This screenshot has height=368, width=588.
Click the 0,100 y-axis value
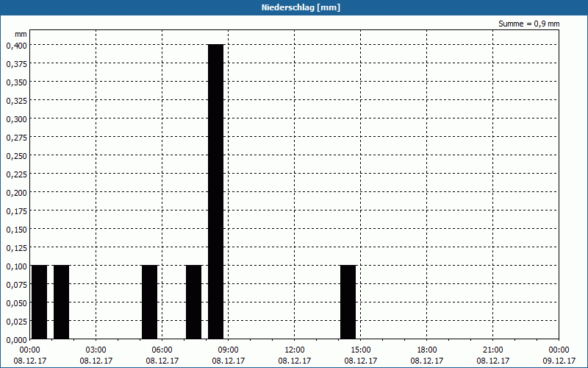pos(16,266)
